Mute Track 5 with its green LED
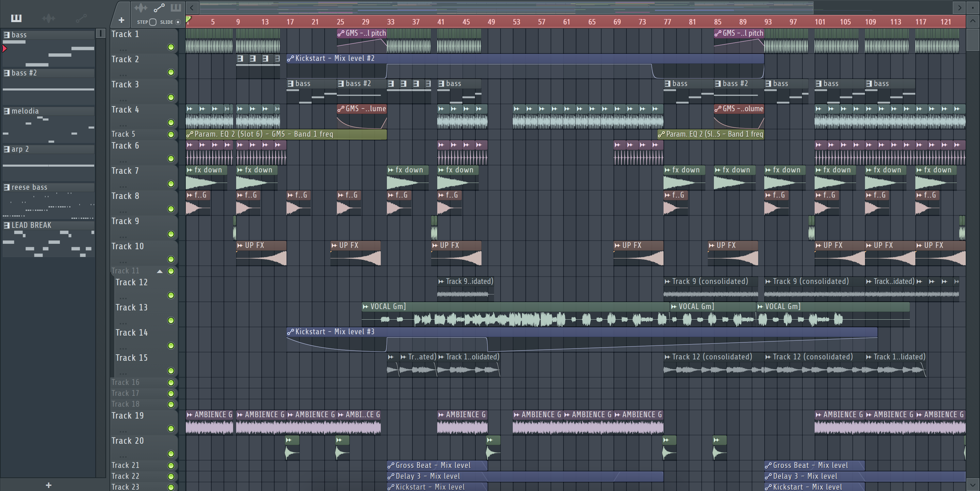 [x=171, y=134]
